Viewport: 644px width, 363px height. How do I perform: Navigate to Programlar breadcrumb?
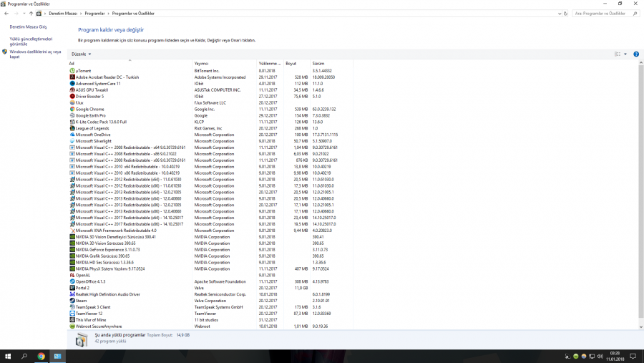[94, 14]
